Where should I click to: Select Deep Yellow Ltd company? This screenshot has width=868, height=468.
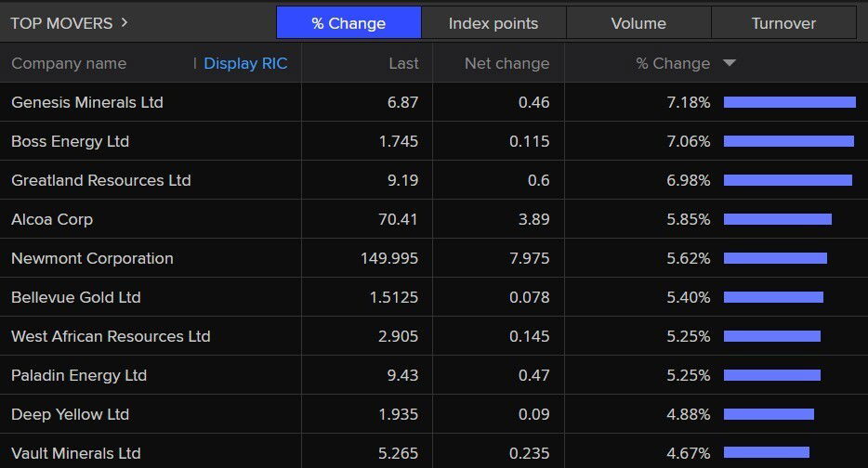click(x=70, y=414)
